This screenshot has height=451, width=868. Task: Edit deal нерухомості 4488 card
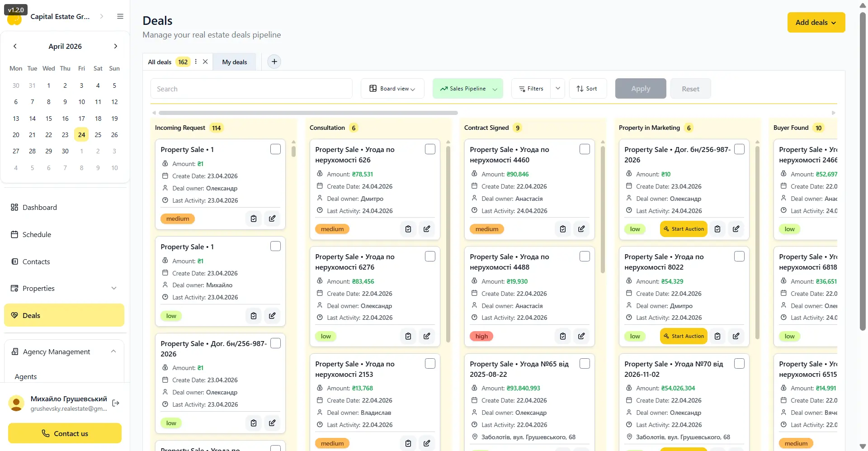(x=581, y=336)
